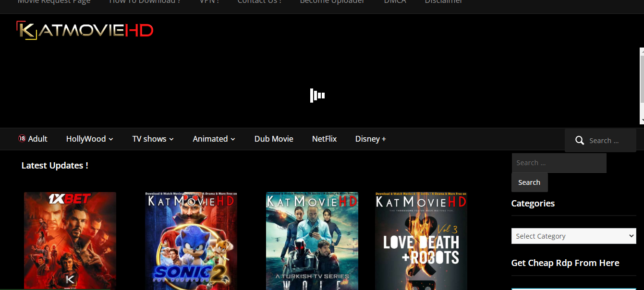Open the Contact Us link
The width and height of the screenshot is (644, 290).
coord(259,2)
